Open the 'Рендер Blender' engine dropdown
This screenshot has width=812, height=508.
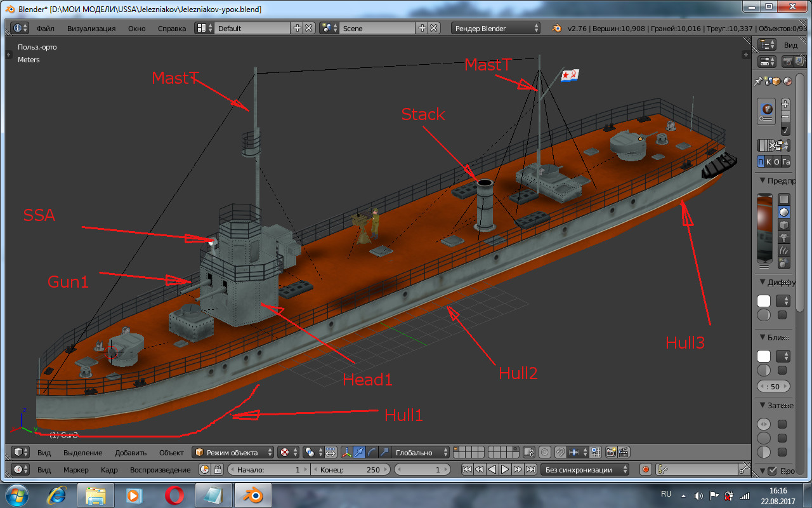(495, 28)
